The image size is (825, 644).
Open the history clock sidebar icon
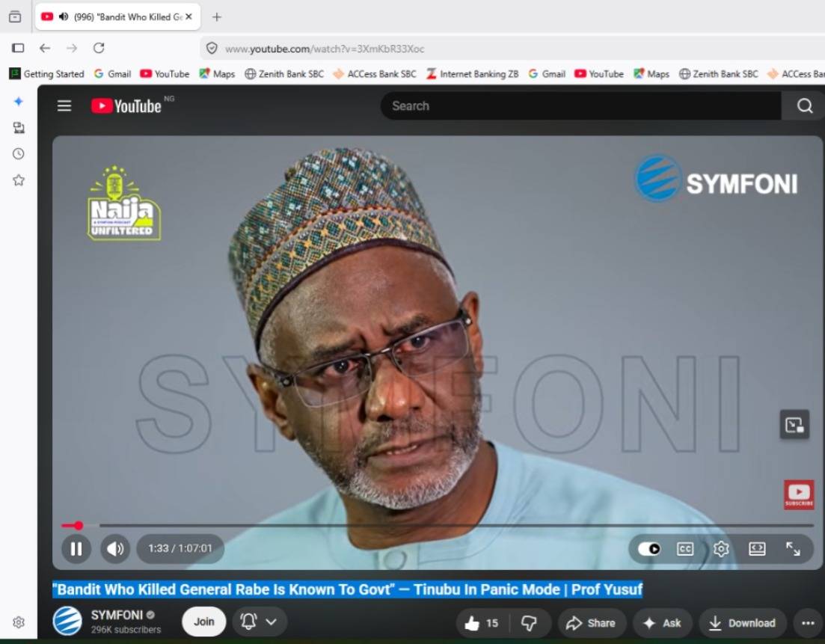pyautogui.click(x=19, y=153)
